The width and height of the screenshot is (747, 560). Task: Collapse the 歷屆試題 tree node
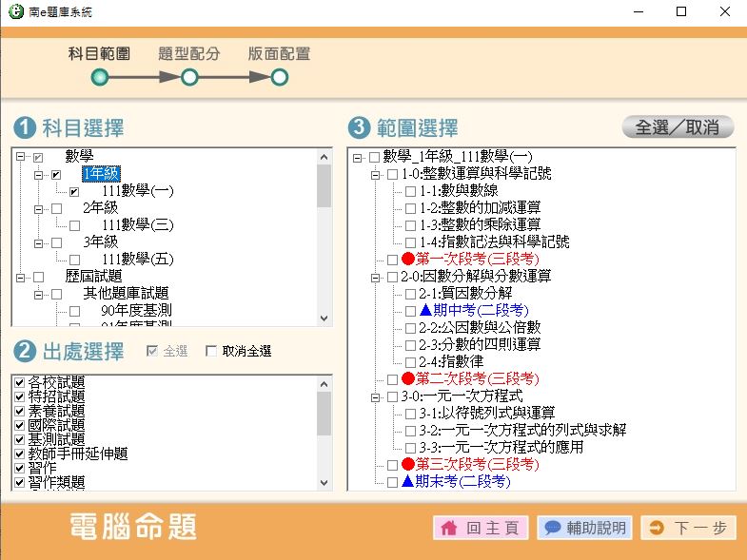[x=20, y=277]
